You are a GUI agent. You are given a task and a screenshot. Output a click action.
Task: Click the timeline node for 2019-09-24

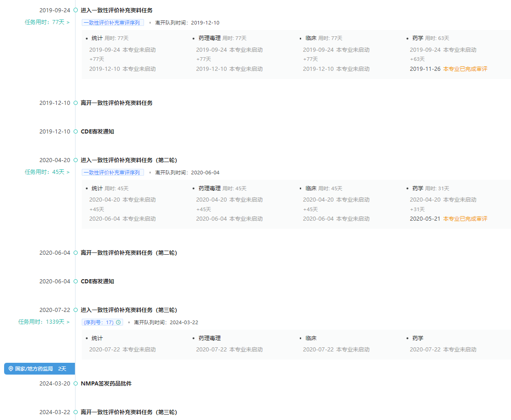point(75,10)
